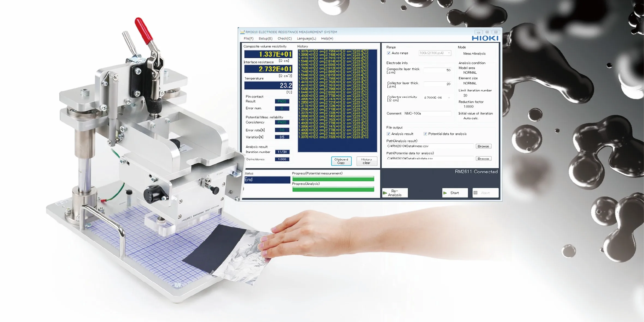The width and height of the screenshot is (644, 322).
Task: Expand the Collector resistivity dropdown arrow
Action: point(449,98)
